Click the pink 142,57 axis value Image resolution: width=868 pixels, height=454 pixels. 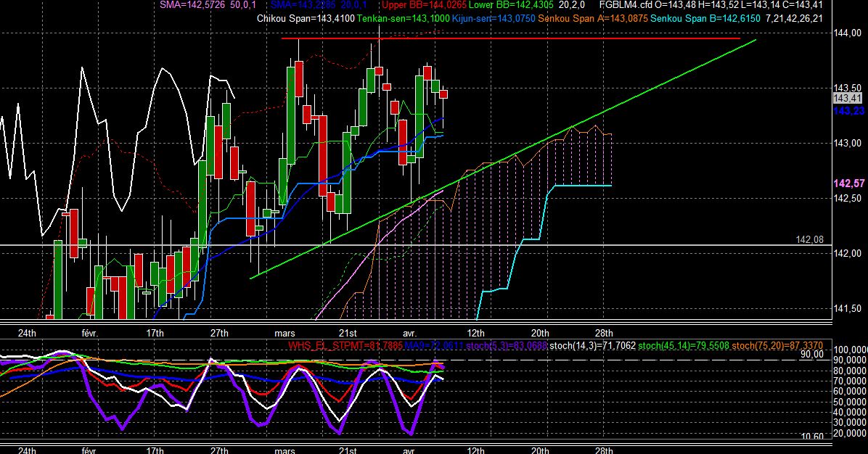[848, 183]
